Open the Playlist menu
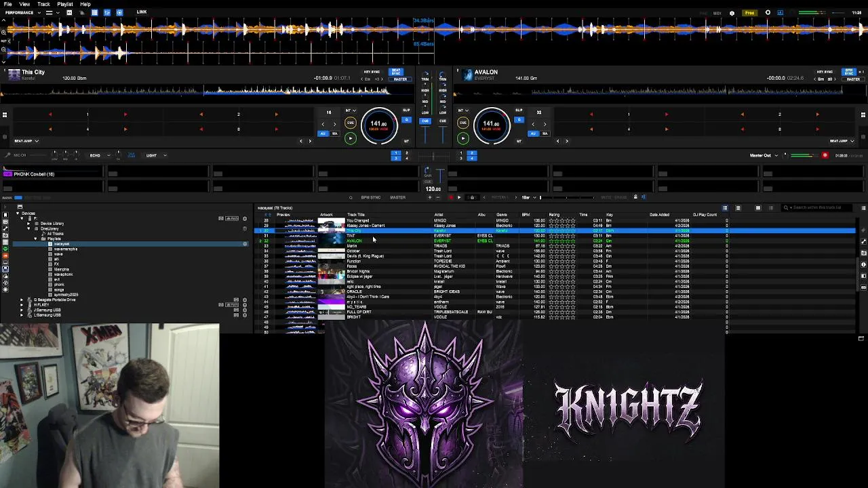Image resolution: width=868 pixels, height=488 pixels. (x=65, y=4)
